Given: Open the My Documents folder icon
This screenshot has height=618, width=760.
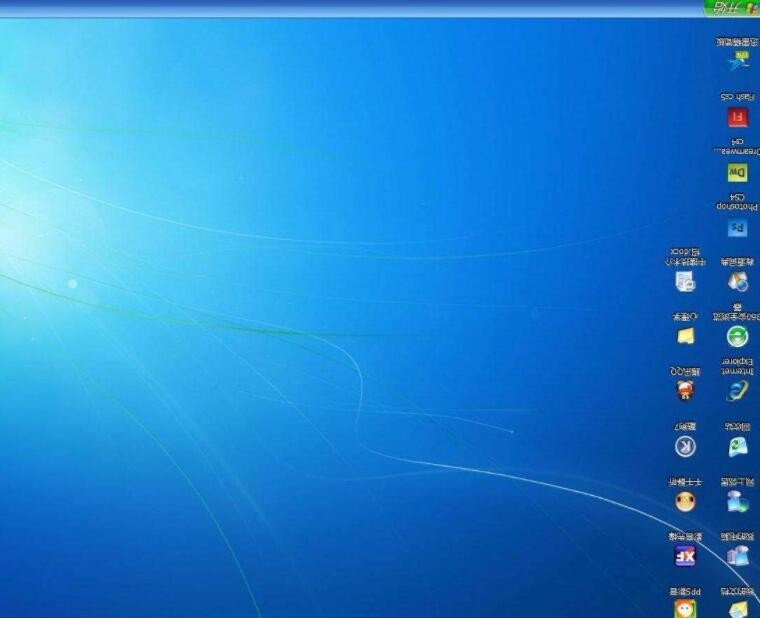Looking at the screenshot, I should (738, 608).
